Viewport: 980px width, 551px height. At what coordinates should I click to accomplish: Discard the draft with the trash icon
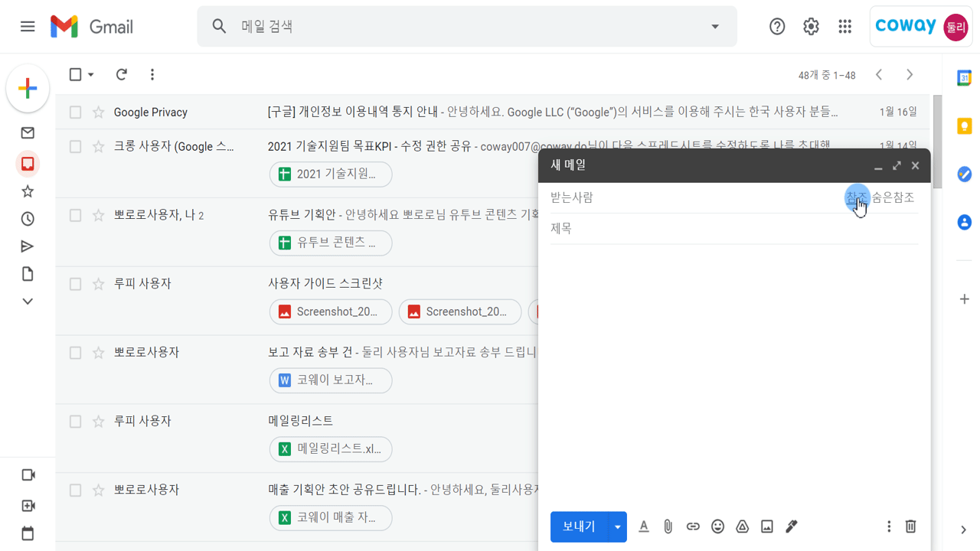pyautogui.click(x=910, y=527)
